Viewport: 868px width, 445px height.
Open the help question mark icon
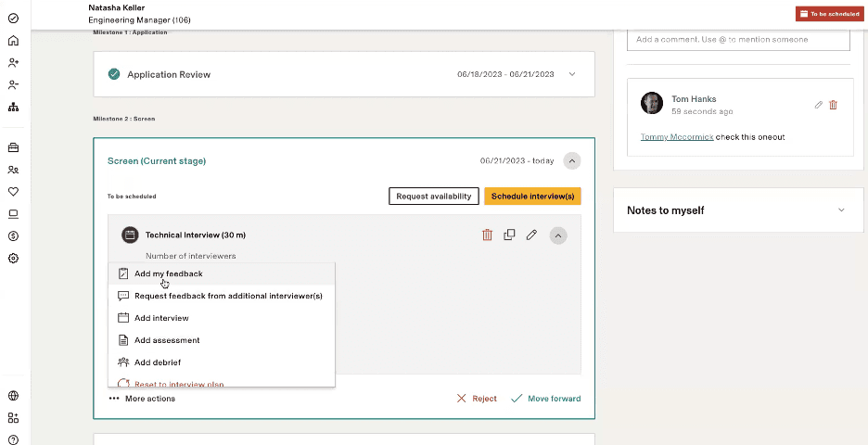pyautogui.click(x=13, y=439)
